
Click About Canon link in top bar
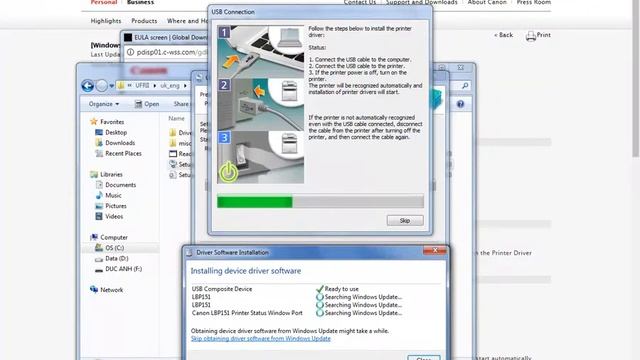[487, 2]
